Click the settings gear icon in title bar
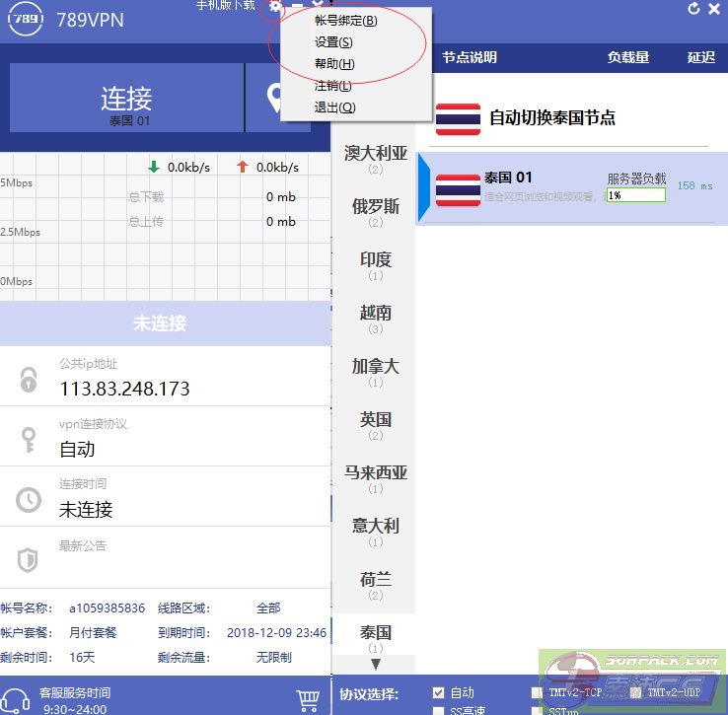The width and height of the screenshot is (728, 715). 275,8
